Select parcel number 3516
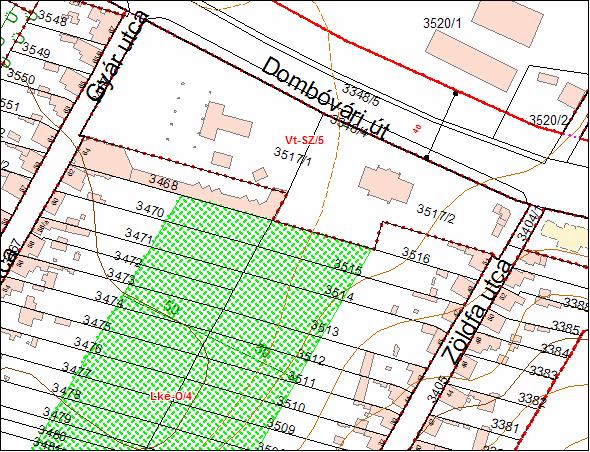This screenshot has height=452, width=590. (x=416, y=255)
